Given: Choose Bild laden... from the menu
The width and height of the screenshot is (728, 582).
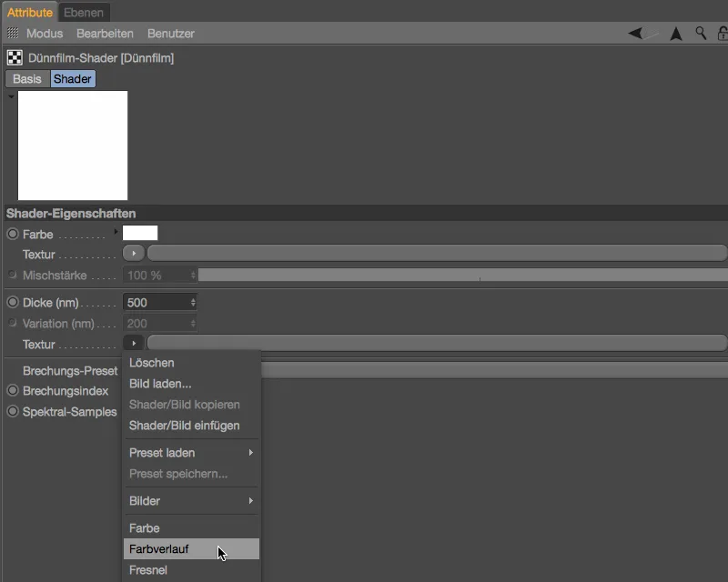Looking at the screenshot, I should (191, 384).
